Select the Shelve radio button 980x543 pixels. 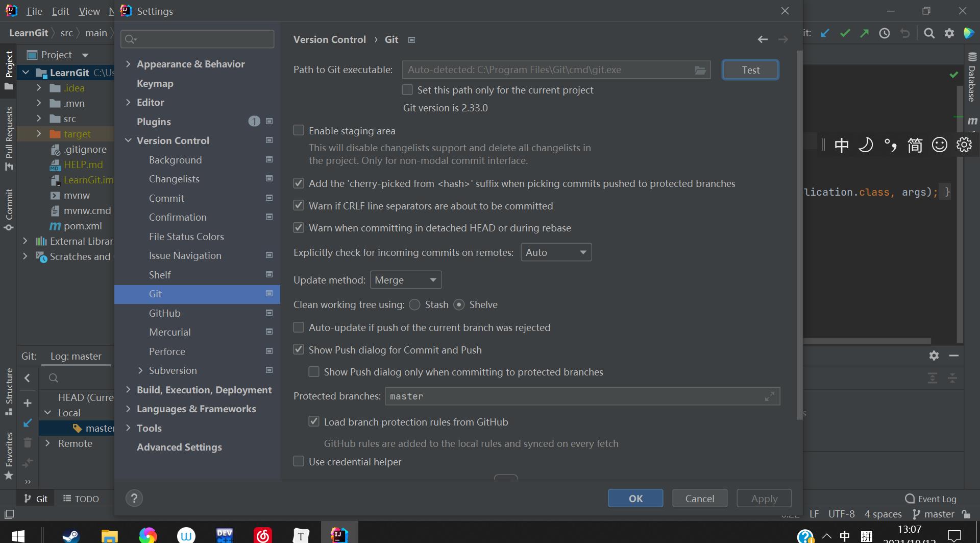coord(459,304)
